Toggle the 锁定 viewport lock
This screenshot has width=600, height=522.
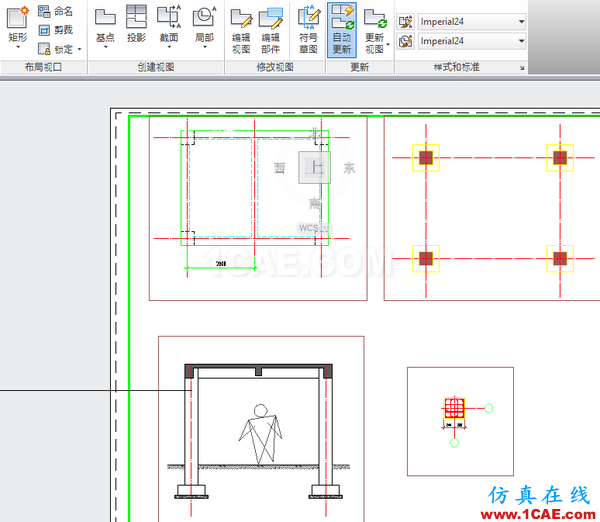55,49
